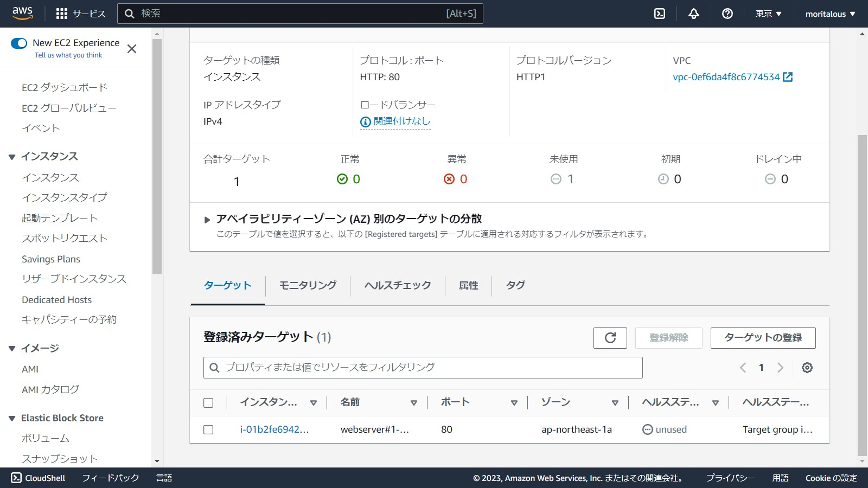The width and height of the screenshot is (868, 488).
Task: Open the VPC external link icon
Action: [788, 77]
